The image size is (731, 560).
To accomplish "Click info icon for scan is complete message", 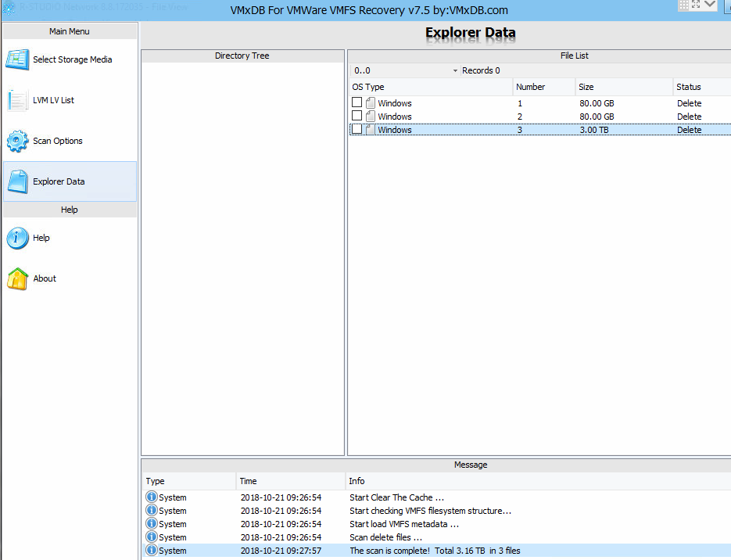I will 151,550.
